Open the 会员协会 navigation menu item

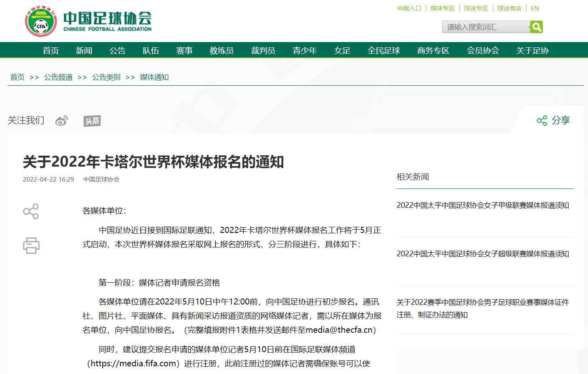click(483, 51)
